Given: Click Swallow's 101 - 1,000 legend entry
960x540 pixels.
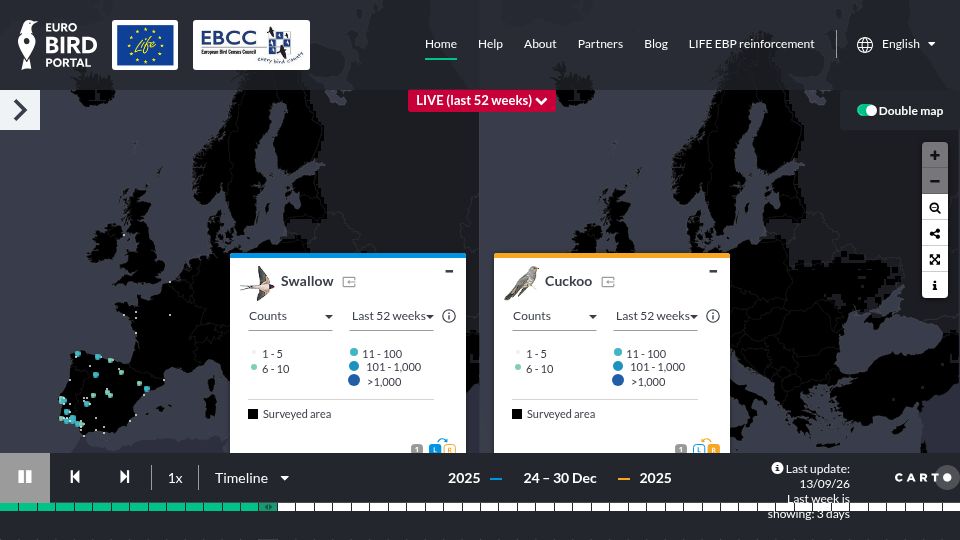Looking at the screenshot, I should coord(385,367).
